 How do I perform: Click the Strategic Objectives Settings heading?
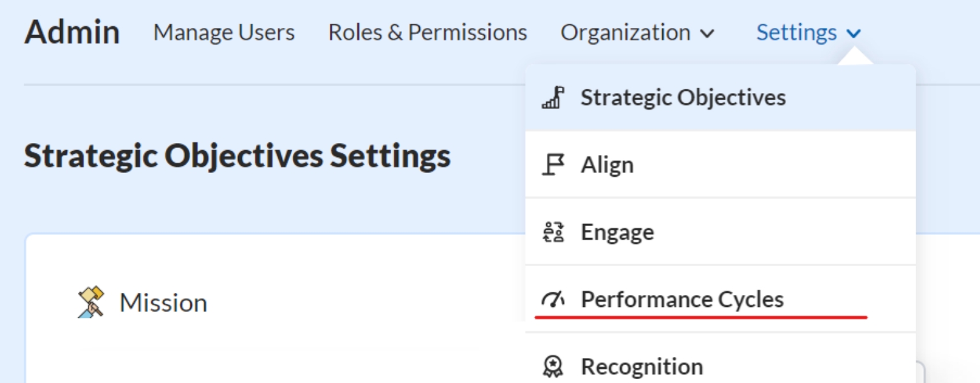click(x=237, y=155)
